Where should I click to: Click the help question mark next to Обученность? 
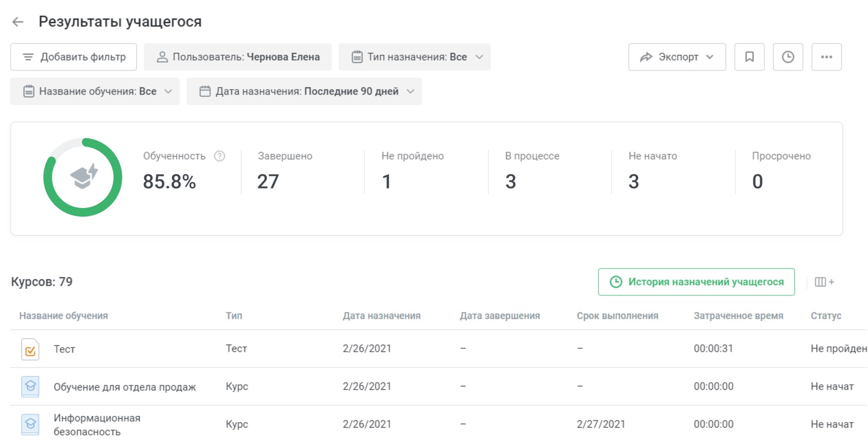tap(219, 156)
